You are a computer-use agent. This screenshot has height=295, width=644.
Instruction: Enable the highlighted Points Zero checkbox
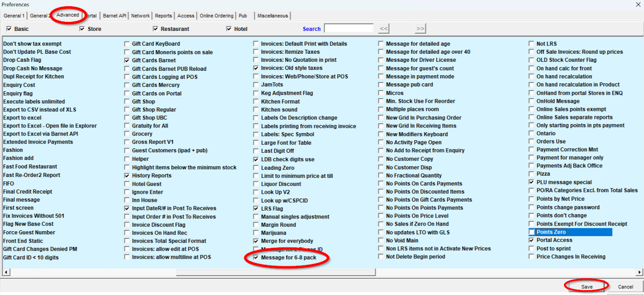click(532, 232)
